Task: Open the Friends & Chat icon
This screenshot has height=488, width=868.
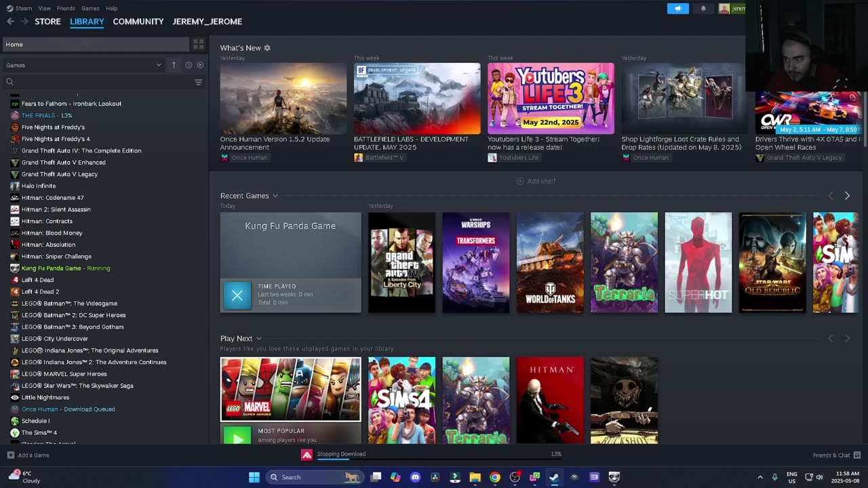Action: [857, 455]
